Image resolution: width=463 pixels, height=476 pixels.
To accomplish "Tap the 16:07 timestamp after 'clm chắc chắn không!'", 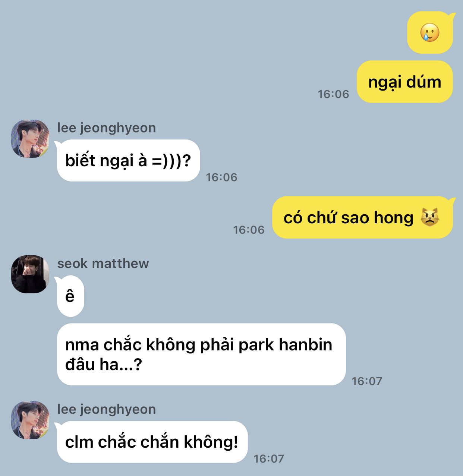I will (x=269, y=459).
